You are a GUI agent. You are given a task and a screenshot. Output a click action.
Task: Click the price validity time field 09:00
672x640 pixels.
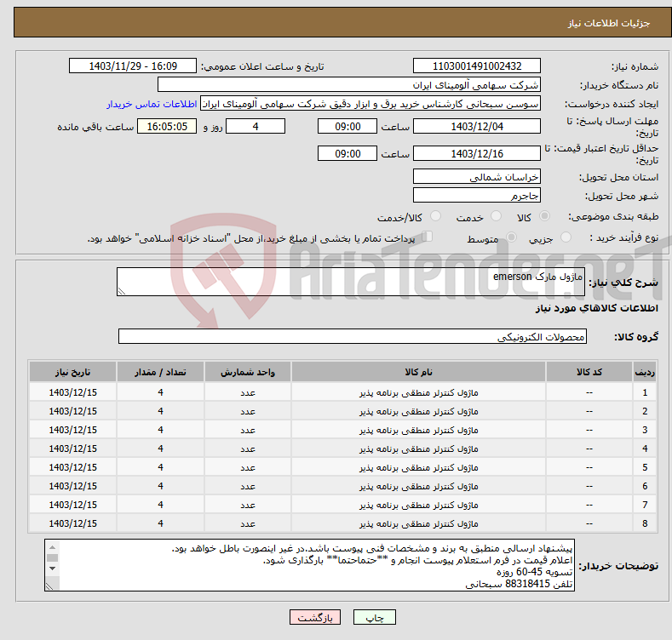[347, 153]
